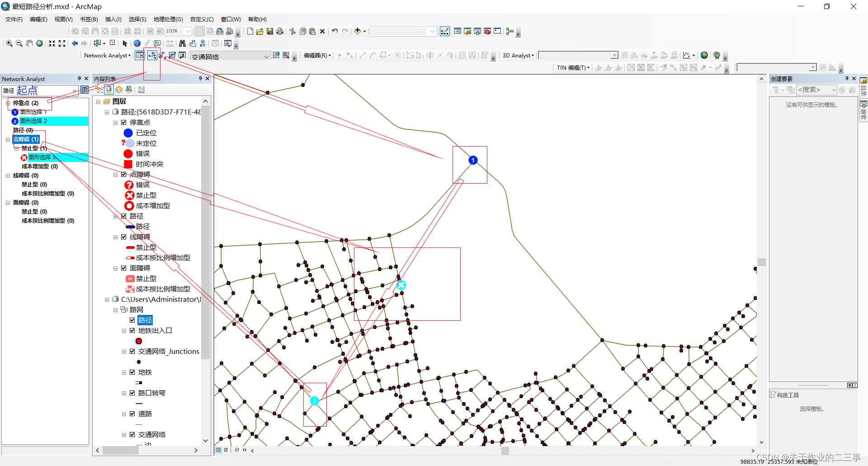868x466 pixels.
Task: Click the table of contents vertical scrollbar
Action: point(206,232)
